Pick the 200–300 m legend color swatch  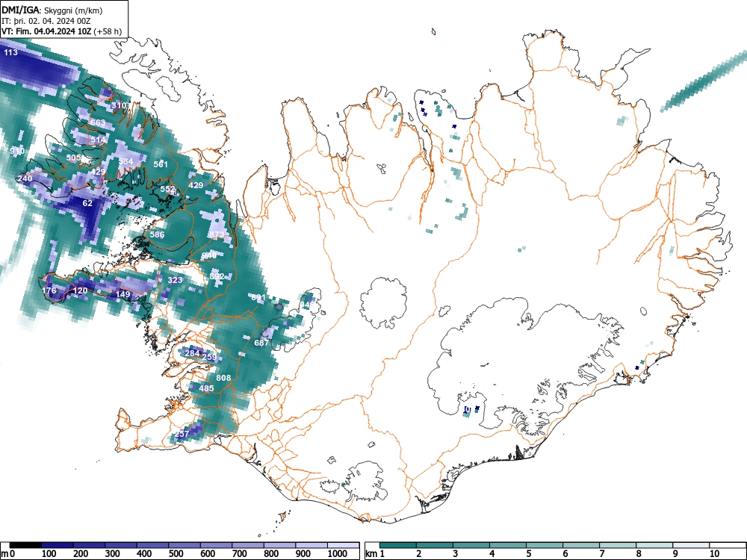(x=89, y=545)
